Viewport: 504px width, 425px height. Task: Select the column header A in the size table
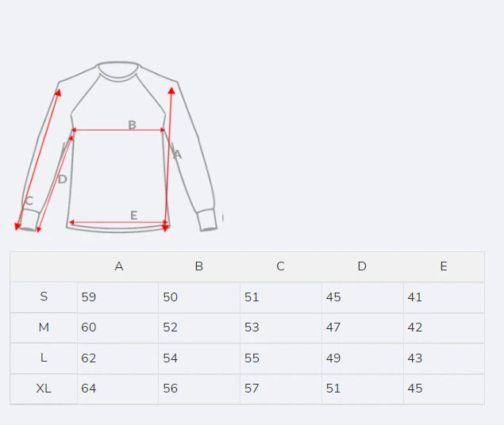tap(119, 266)
